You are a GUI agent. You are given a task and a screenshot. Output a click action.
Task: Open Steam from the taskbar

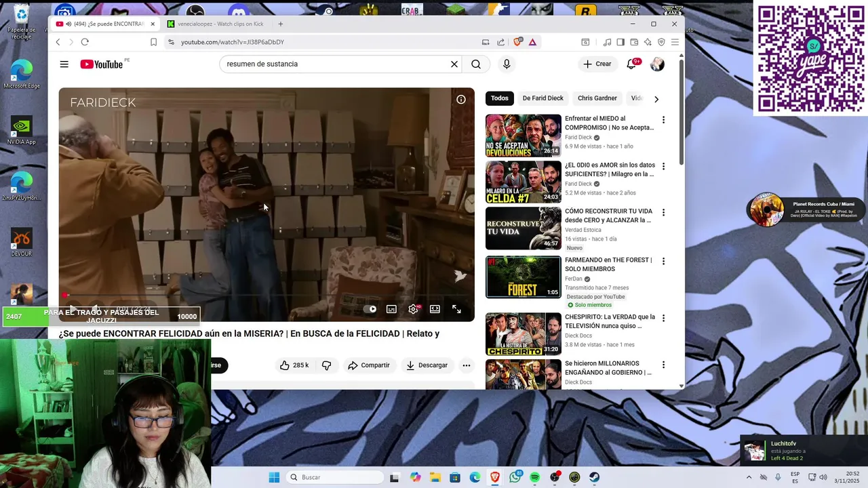click(594, 477)
